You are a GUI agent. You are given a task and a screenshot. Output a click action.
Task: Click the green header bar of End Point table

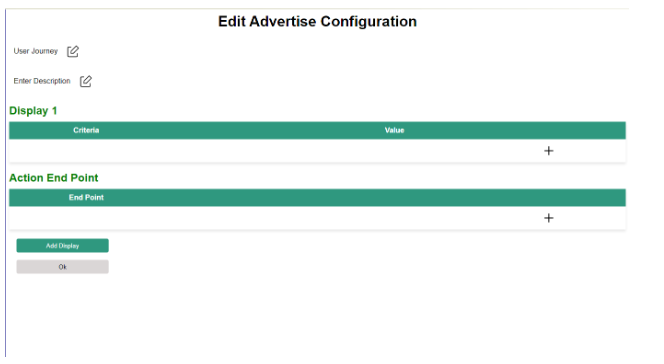(x=317, y=198)
